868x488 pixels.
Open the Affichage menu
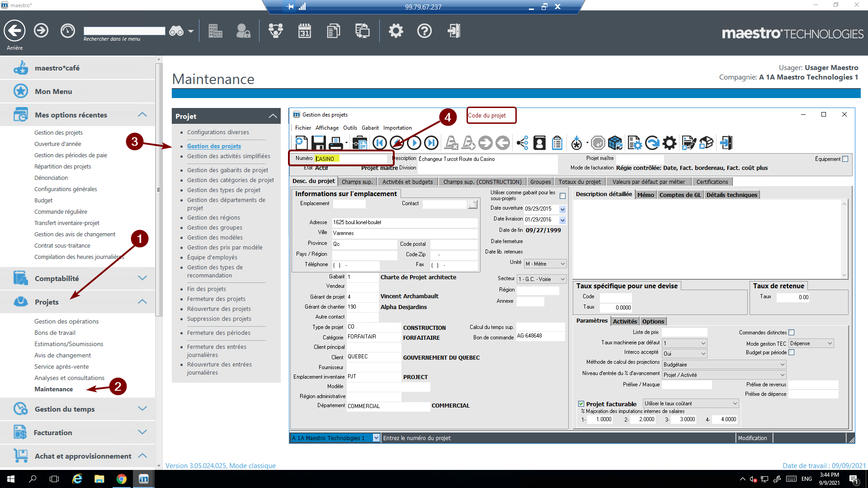coord(327,128)
